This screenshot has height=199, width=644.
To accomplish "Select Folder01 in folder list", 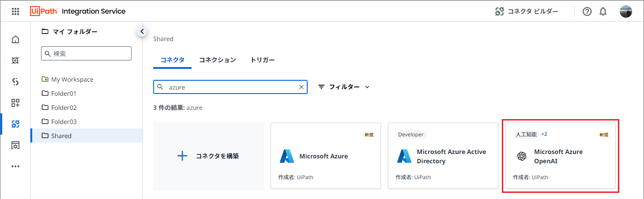I will pyautogui.click(x=86, y=94).
